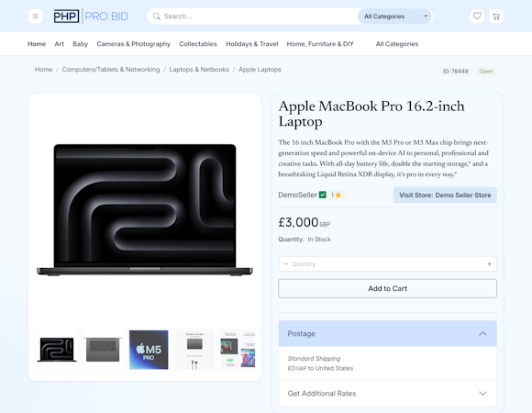532x413 pixels.
Task: Open Home, Furniture & DIY category
Action: 320,44
